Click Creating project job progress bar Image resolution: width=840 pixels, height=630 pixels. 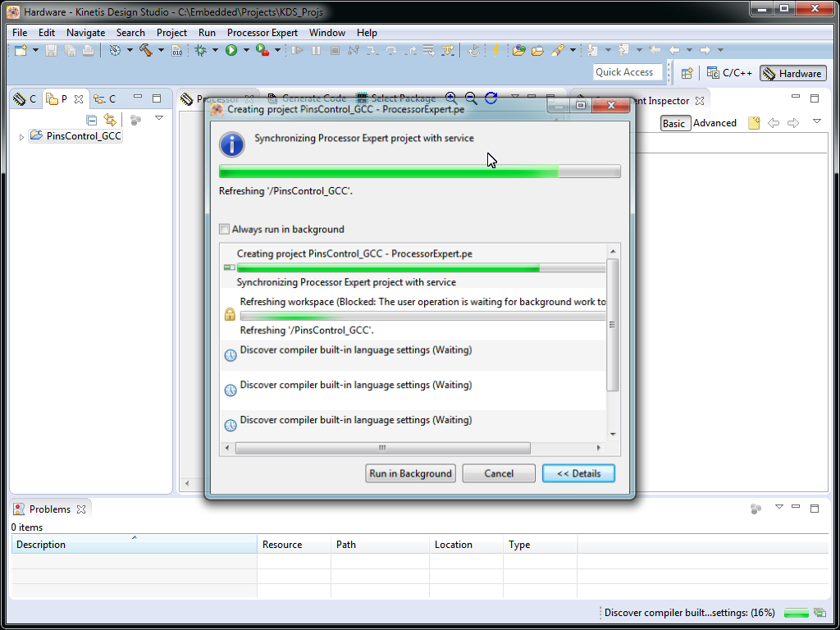coord(422,268)
